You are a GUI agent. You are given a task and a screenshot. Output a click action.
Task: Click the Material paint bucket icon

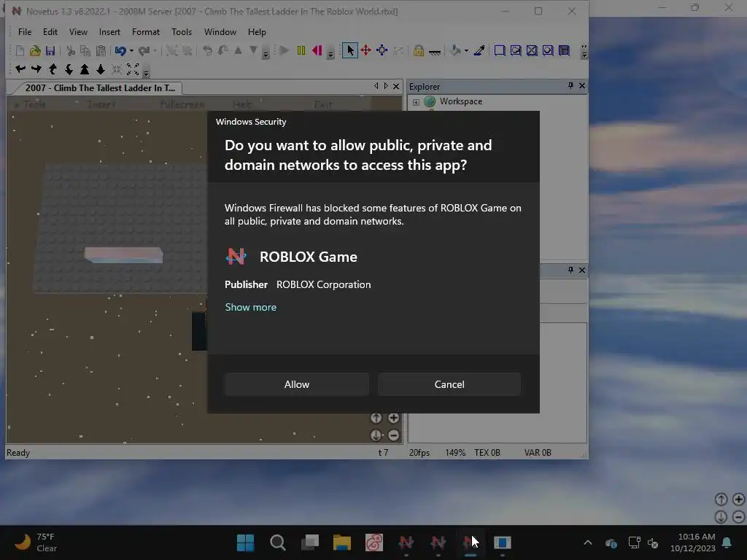(455, 50)
